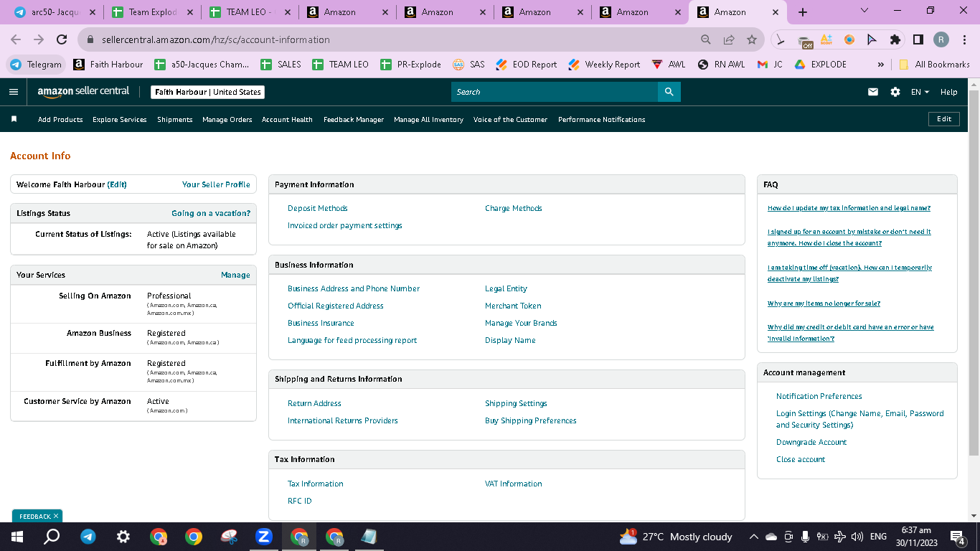This screenshot has width=980, height=551.
Task: Open Business Address and Phone Number link
Action: click(x=354, y=288)
